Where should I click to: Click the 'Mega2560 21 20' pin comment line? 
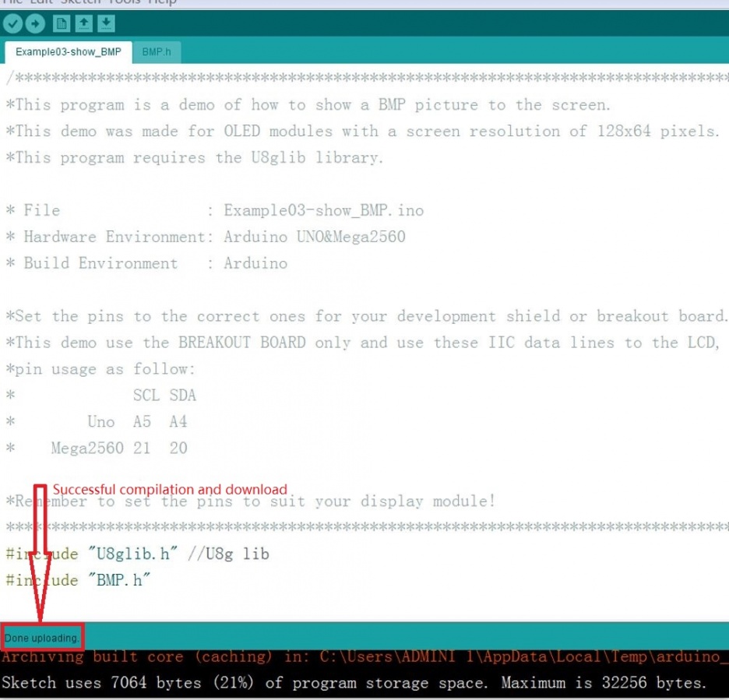coord(117,448)
